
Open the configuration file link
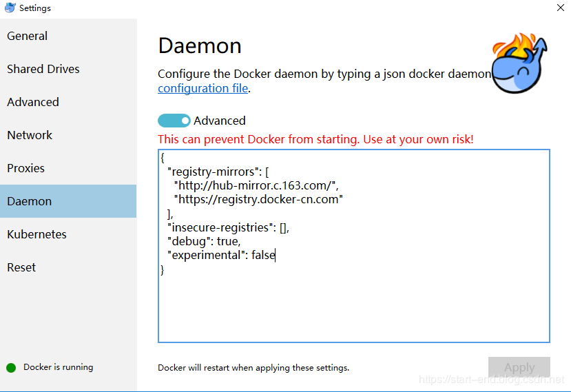tap(203, 88)
